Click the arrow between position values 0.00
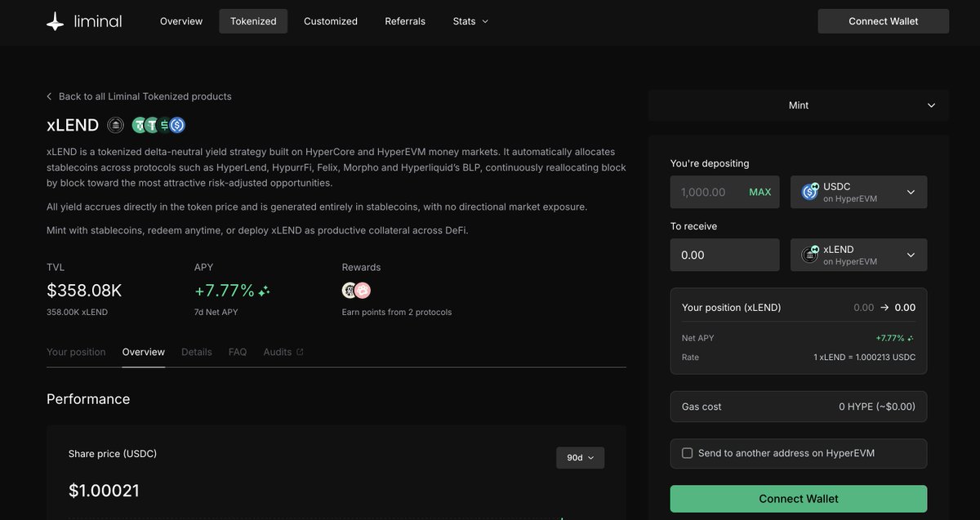The width and height of the screenshot is (980, 520). tap(884, 308)
